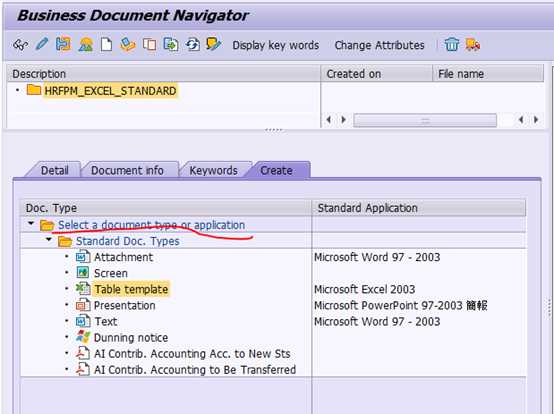Open the Document info tab
The height and width of the screenshot is (414, 554).
[127, 170]
